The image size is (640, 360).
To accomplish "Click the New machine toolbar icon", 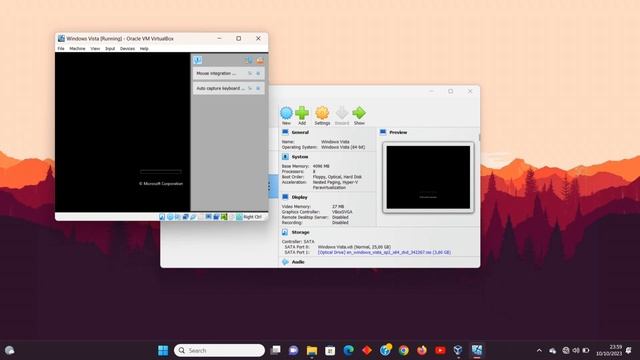I will click(x=286, y=113).
